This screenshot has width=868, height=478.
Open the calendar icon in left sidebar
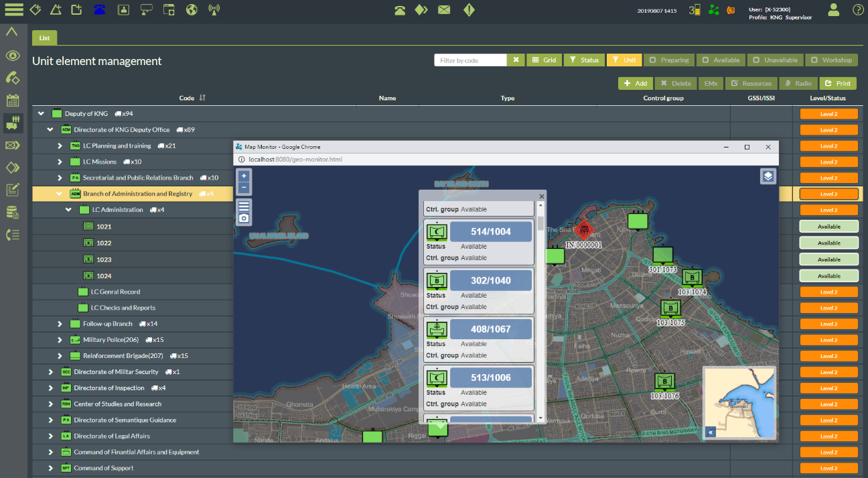click(x=12, y=101)
